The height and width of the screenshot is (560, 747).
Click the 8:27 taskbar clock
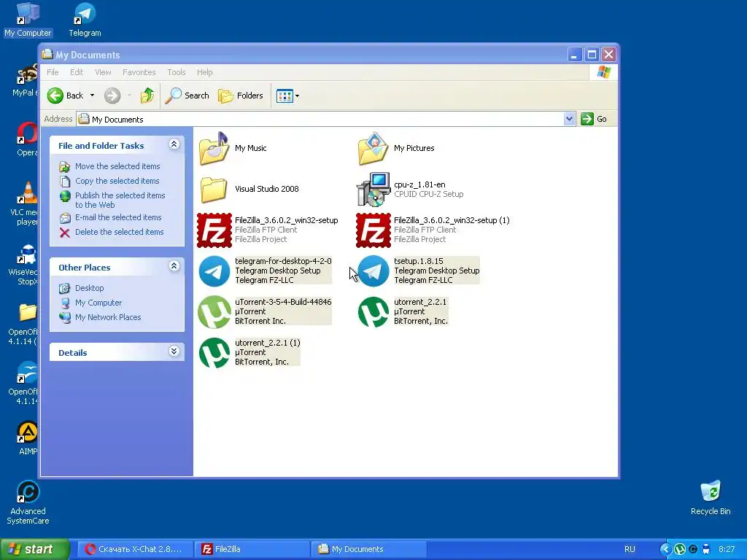click(x=727, y=549)
